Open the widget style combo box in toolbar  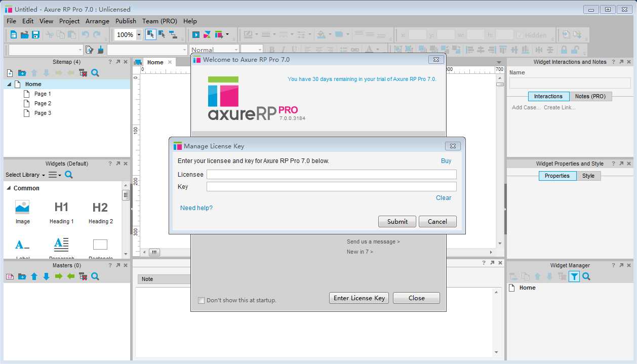(46, 50)
